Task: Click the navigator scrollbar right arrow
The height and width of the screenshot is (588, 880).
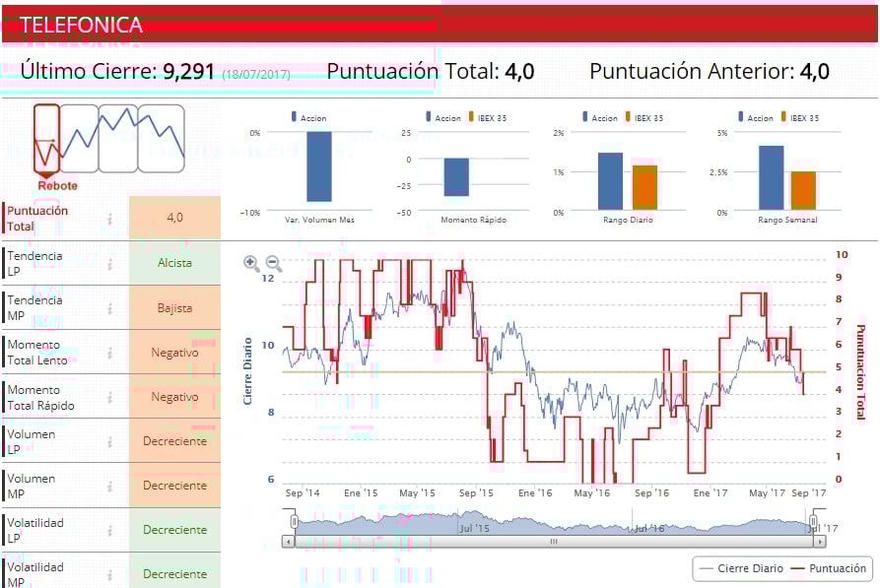Action: click(x=820, y=542)
